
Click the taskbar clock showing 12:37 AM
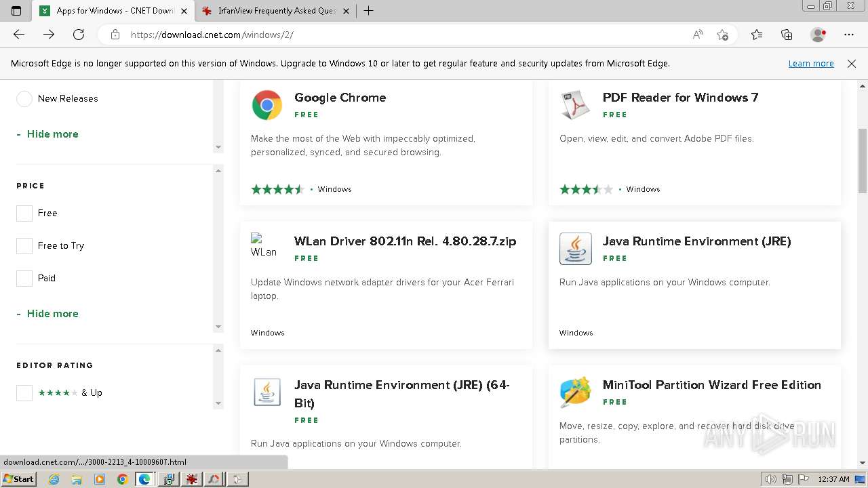(833, 479)
